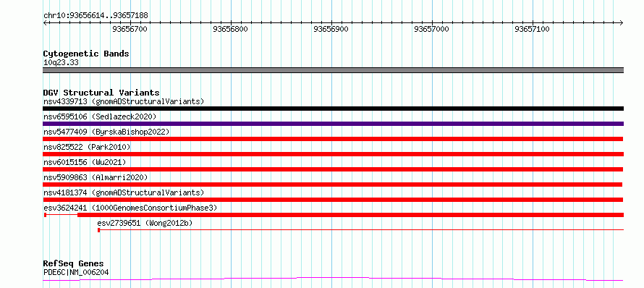Select the Cytogenetic Bands track title
Screen dimensions: 644x288
pyautogui.click(x=86, y=54)
